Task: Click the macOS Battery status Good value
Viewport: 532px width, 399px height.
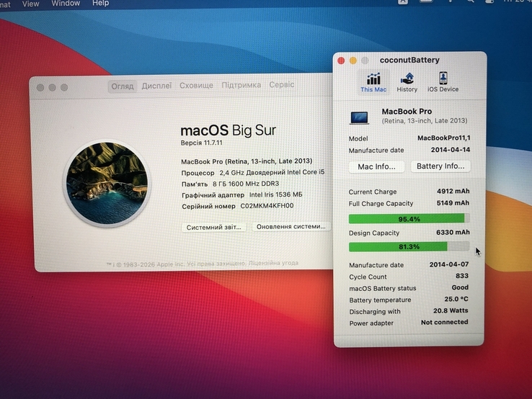Action: pos(460,287)
